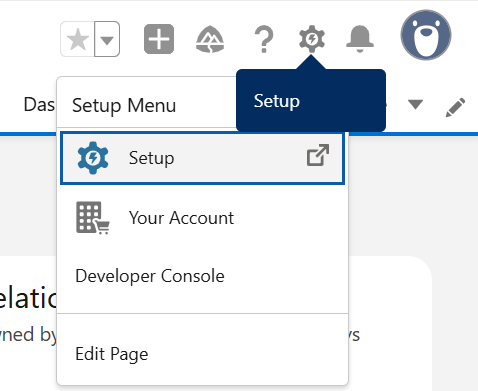Click the Favorites star icon

[x=78, y=39]
